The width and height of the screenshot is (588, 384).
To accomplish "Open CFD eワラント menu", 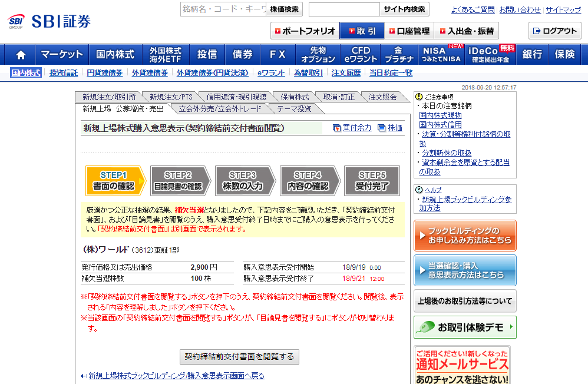I will (361, 54).
